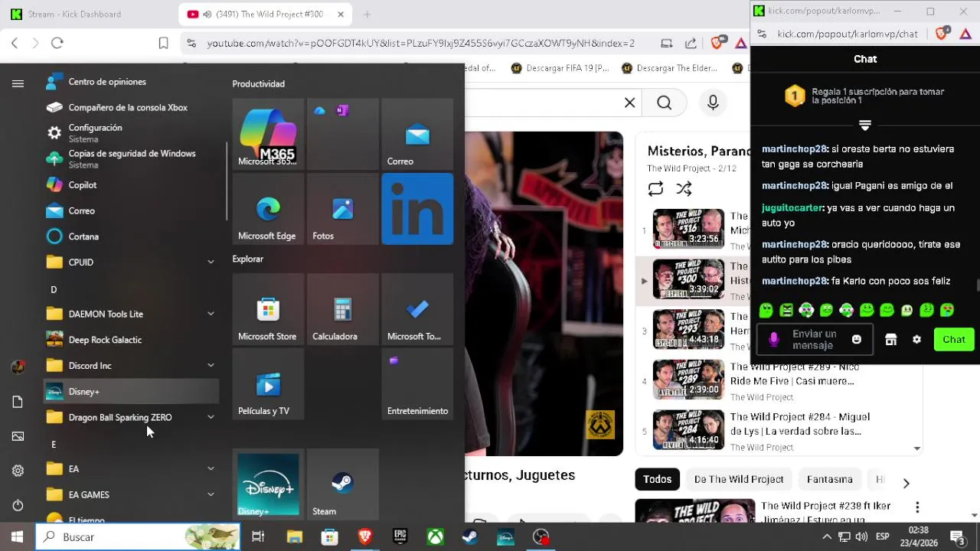980x551 pixels.
Task: Launch the Steam tile
Action: click(342, 484)
